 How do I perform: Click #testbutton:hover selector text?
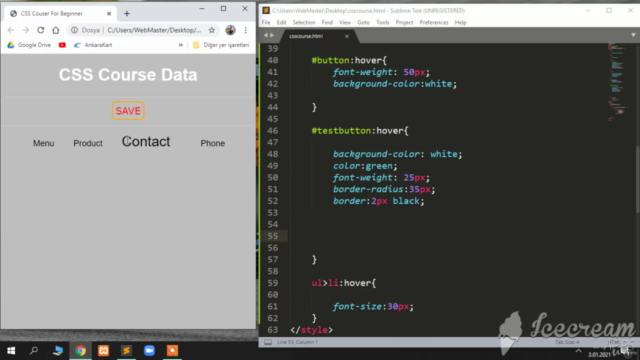point(360,131)
